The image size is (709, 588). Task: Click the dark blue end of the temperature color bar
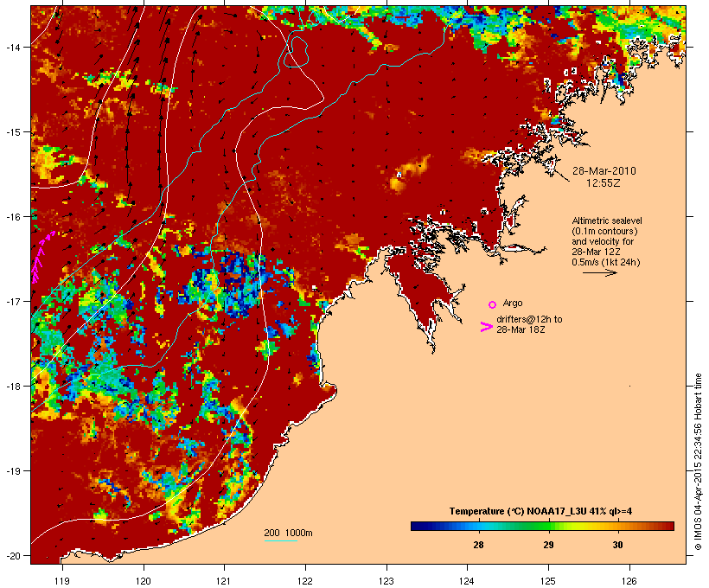(416, 526)
